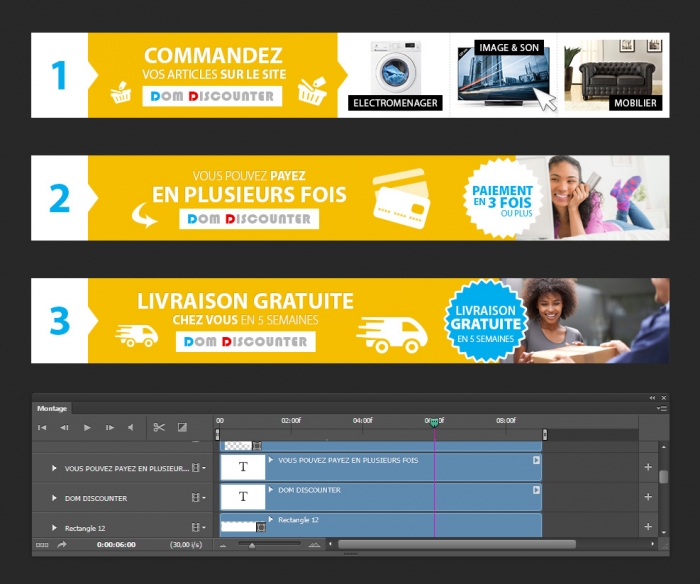Go to first frame of timeline
This screenshot has height=584, width=700.
click(x=42, y=427)
